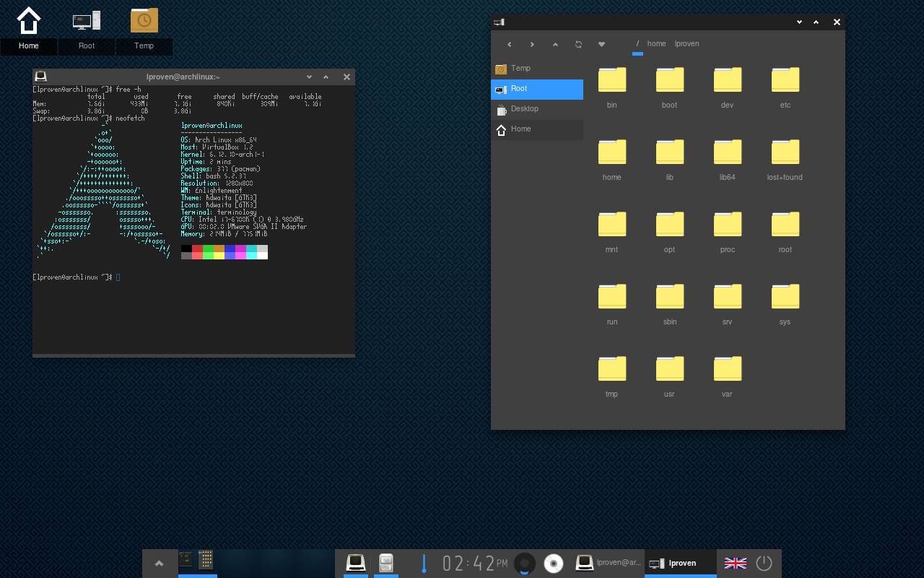Select the run folder
The width and height of the screenshot is (924, 578).
(612, 303)
